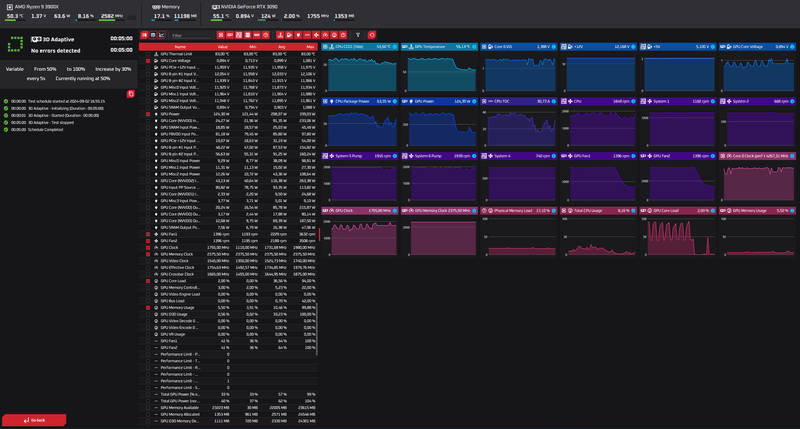Select the GPU Fan2 graph card
Viewport: 800px width, 429px height.
(x=678, y=177)
